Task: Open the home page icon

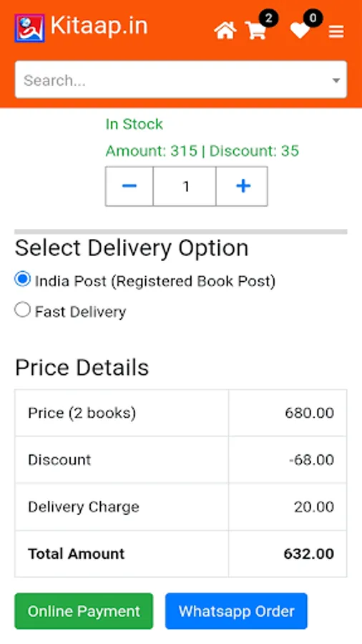Action: click(x=225, y=31)
